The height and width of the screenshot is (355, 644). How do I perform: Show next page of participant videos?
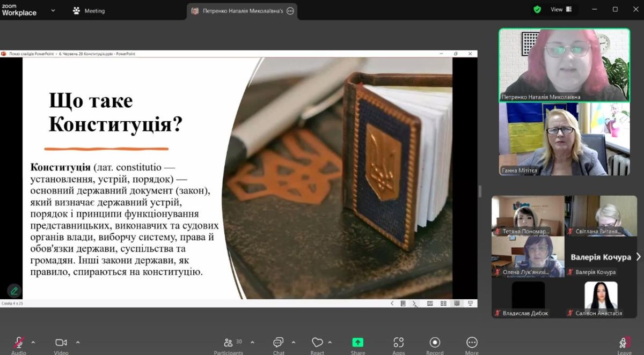coord(638,257)
